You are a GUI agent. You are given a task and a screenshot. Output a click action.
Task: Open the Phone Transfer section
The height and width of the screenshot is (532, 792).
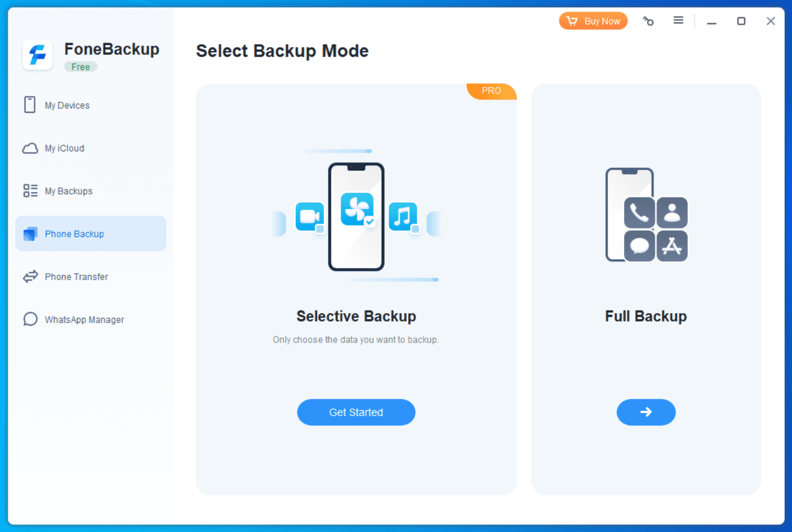[x=76, y=277]
